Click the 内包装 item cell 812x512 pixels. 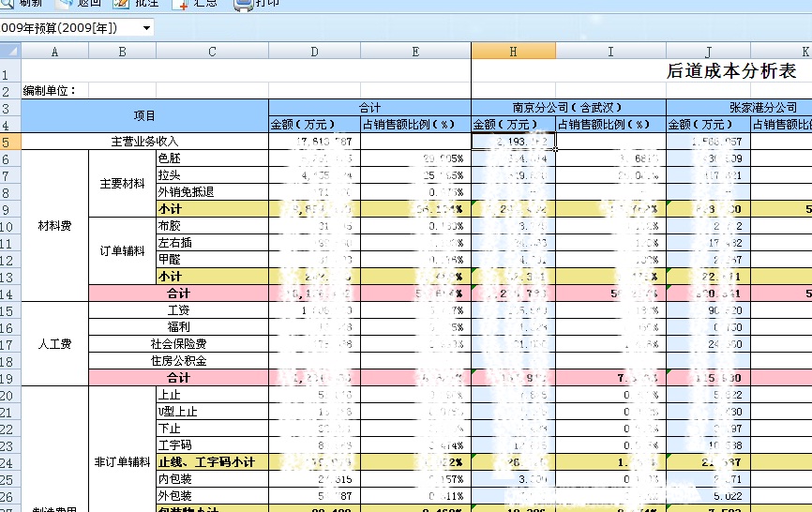tap(212, 479)
